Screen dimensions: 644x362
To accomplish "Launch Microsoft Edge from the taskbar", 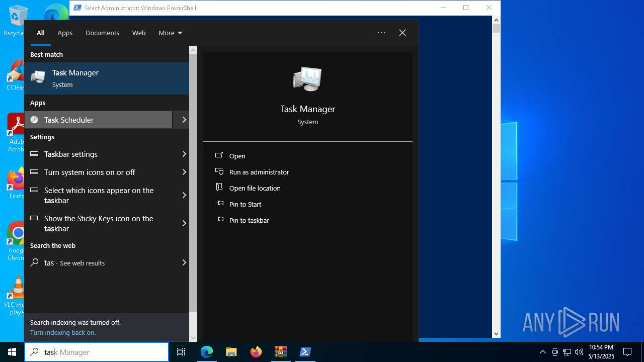I will click(207, 352).
